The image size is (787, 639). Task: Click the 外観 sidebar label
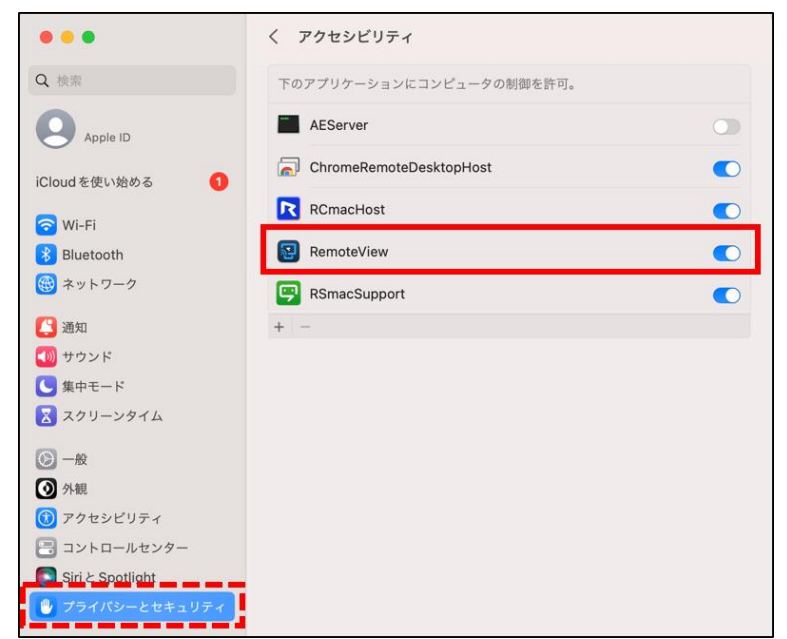[x=74, y=488]
